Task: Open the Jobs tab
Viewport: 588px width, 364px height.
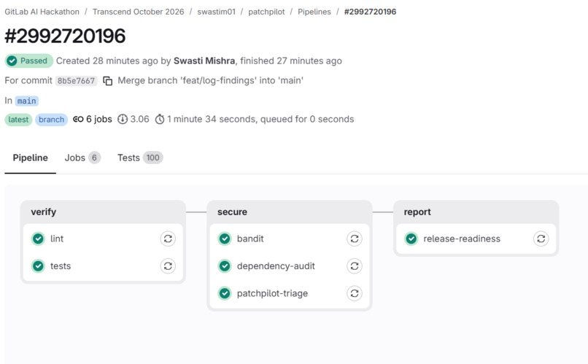Action: [x=82, y=158]
